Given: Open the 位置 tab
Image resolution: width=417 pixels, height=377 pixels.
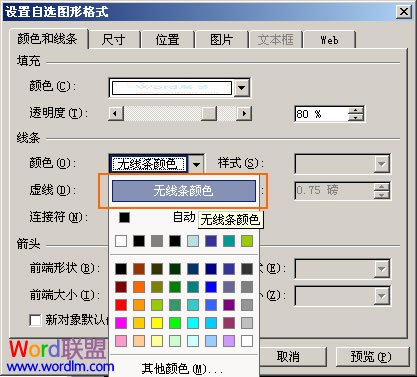Looking at the screenshot, I should coord(167,40).
